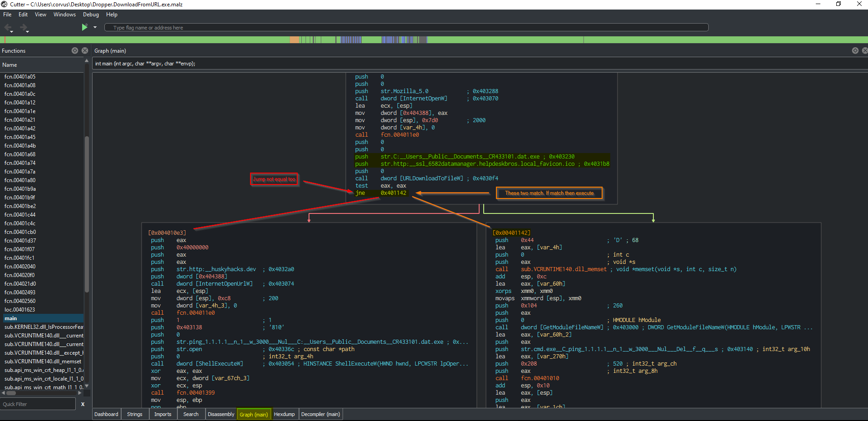Select main in the functions list
This screenshot has width=868, height=421.
tap(43, 318)
